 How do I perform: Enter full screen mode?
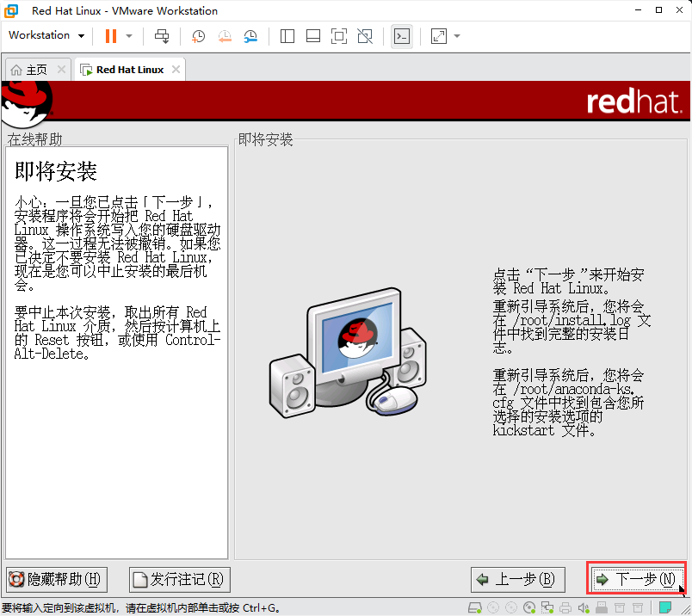[x=339, y=36]
